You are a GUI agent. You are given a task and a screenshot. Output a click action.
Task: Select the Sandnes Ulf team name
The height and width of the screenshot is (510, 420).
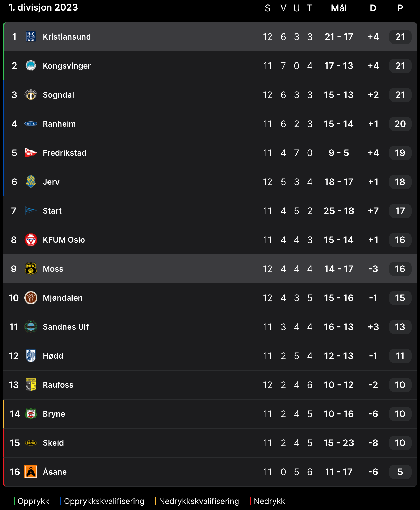tap(66, 327)
